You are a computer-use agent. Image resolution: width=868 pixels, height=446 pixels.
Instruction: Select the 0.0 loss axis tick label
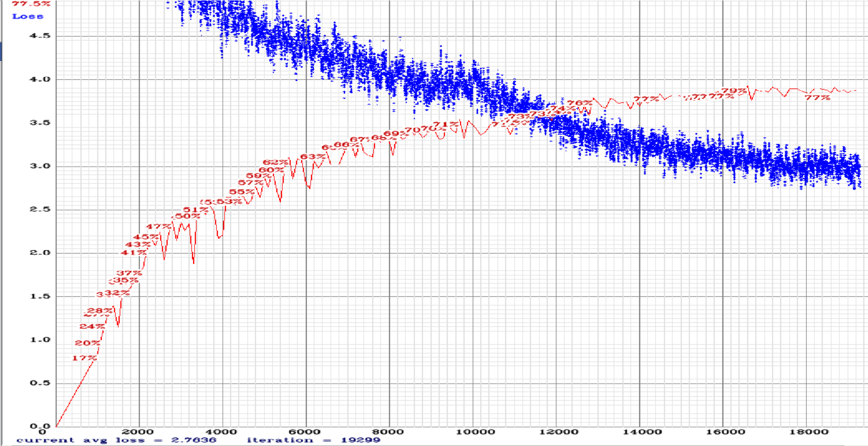[x=40, y=426]
